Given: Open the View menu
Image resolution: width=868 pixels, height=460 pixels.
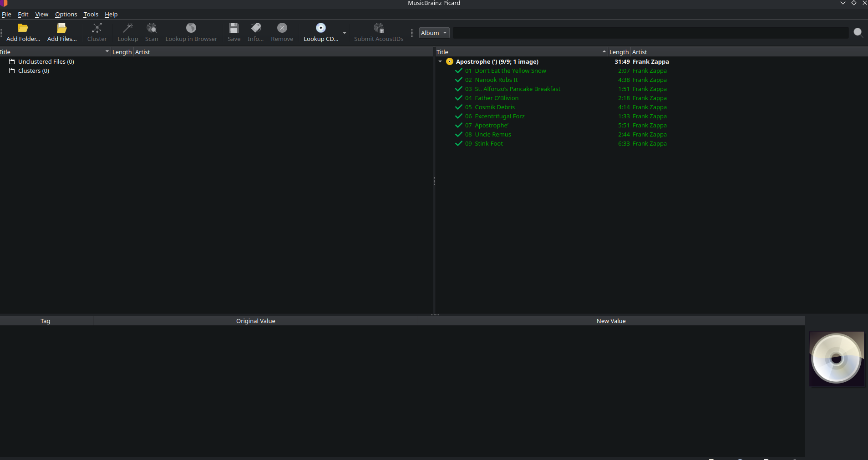Looking at the screenshot, I should pos(41,14).
